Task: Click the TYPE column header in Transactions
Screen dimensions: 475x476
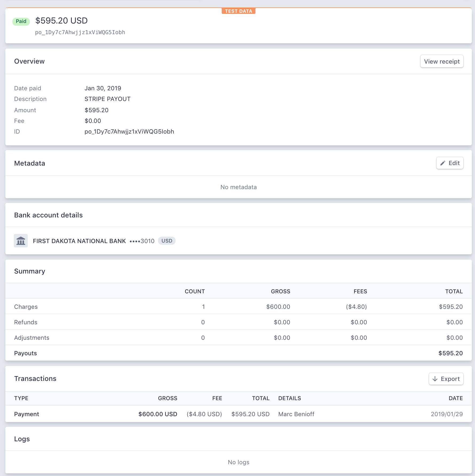Action: tap(21, 398)
